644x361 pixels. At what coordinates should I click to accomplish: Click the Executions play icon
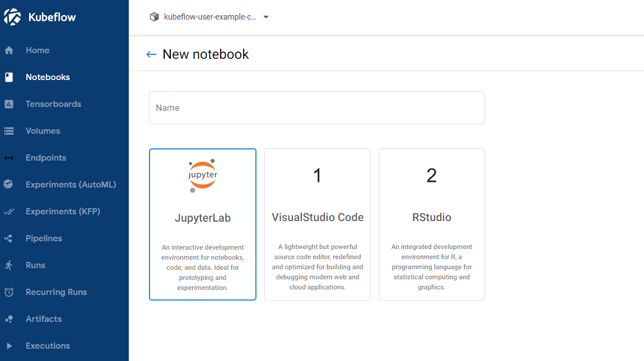click(9, 346)
